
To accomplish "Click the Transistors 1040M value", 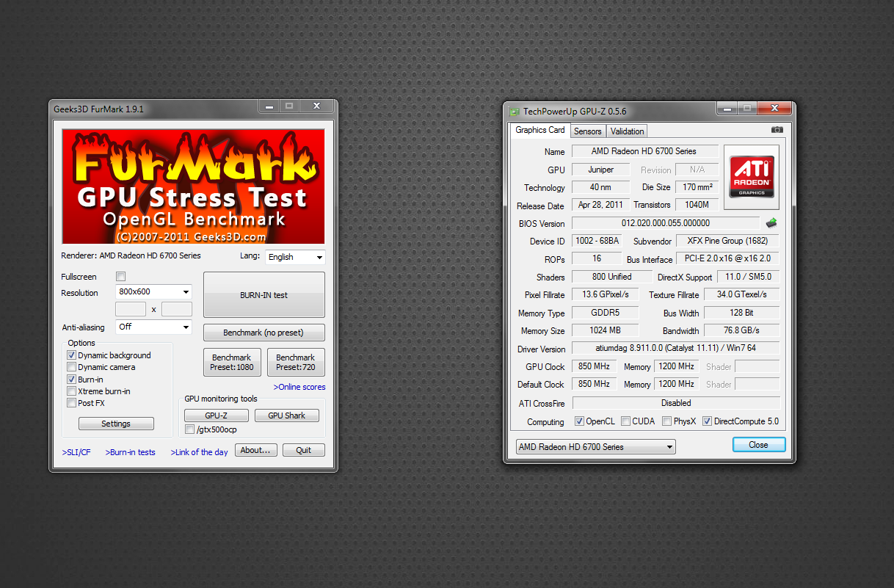I will (697, 206).
